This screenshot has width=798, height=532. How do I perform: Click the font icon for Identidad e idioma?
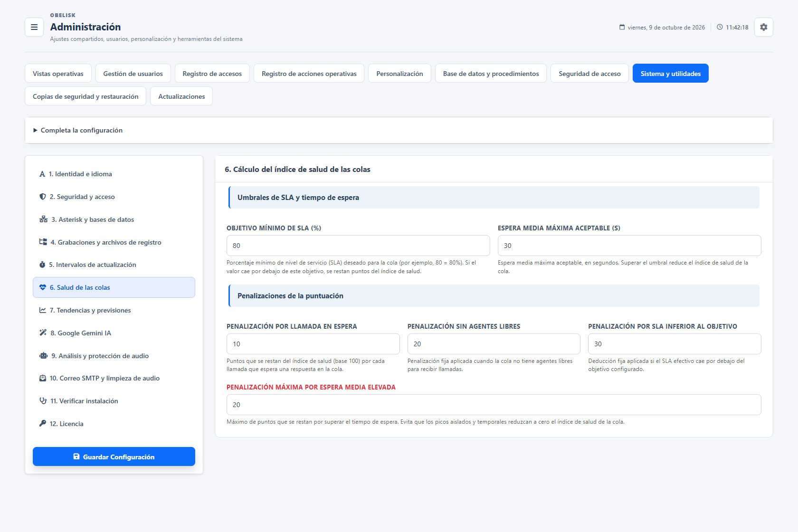coord(42,174)
